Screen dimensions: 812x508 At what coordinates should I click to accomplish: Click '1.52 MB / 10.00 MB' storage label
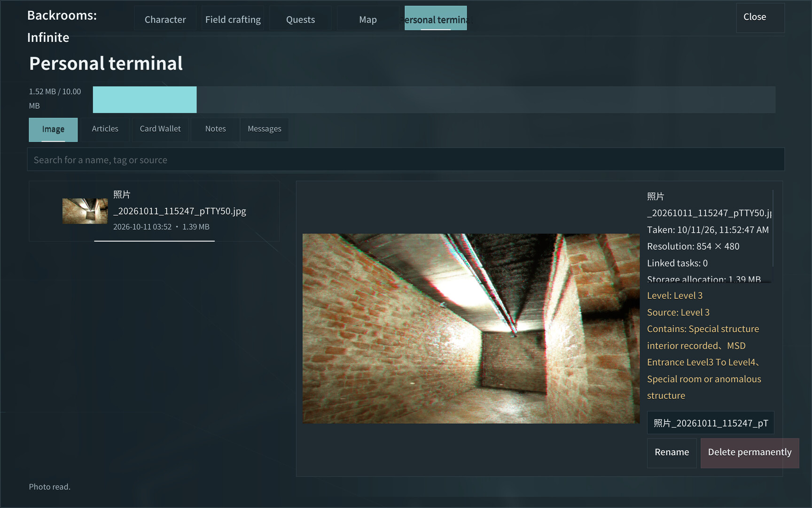coord(55,99)
